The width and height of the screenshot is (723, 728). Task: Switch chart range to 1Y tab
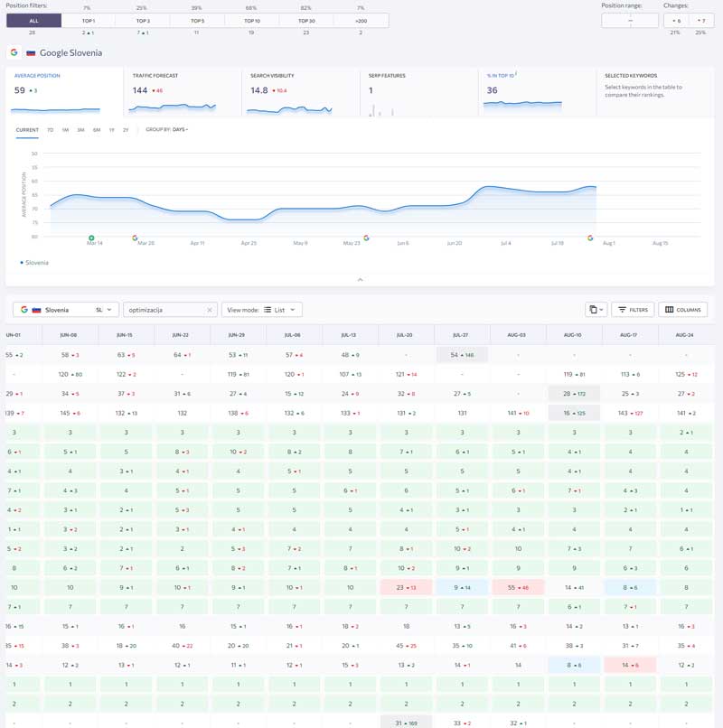[111, 130]
